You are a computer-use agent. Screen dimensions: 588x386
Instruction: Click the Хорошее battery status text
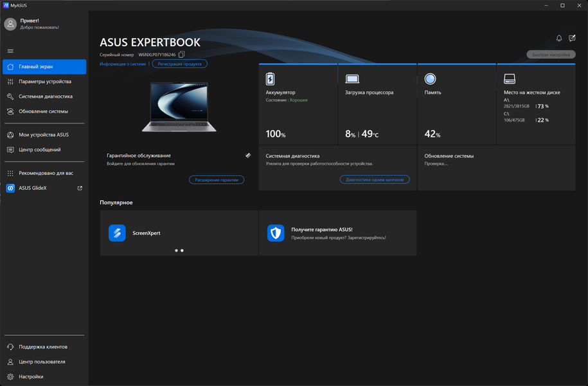tap(299, 100)
